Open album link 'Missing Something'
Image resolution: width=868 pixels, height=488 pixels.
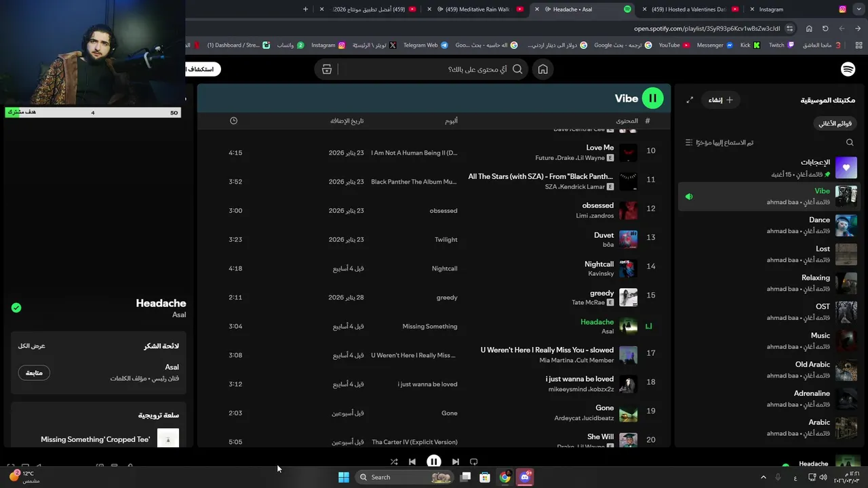[430, 327]
